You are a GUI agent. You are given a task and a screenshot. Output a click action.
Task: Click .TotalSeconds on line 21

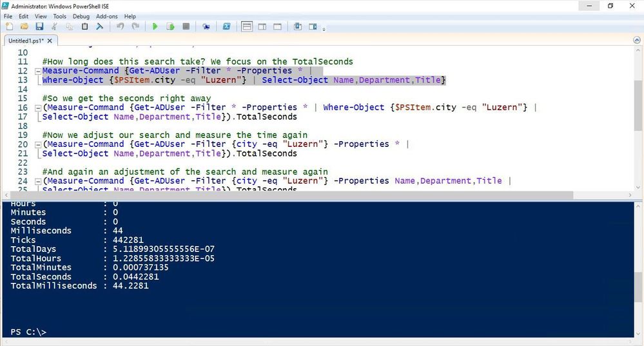[x=264, y=153]
